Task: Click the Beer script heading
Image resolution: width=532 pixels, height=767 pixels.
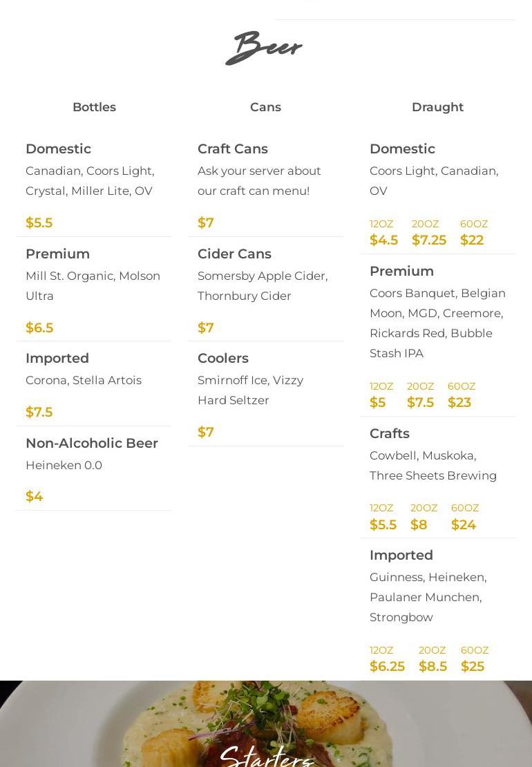Action: (264, 48)
